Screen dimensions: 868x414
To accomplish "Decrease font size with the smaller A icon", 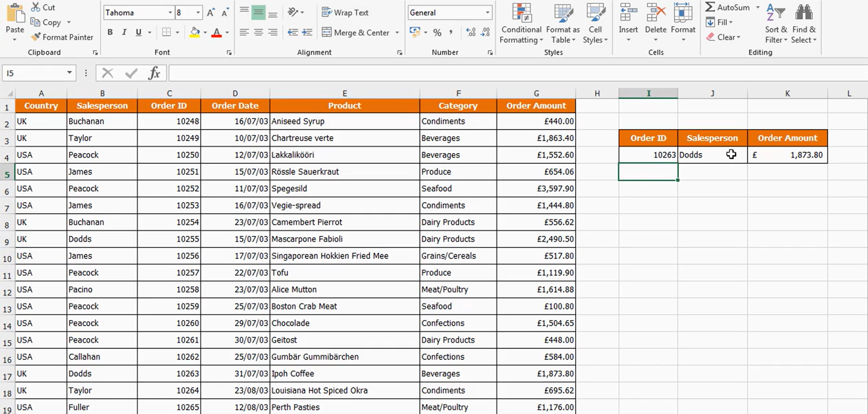I will pos(225,12).
